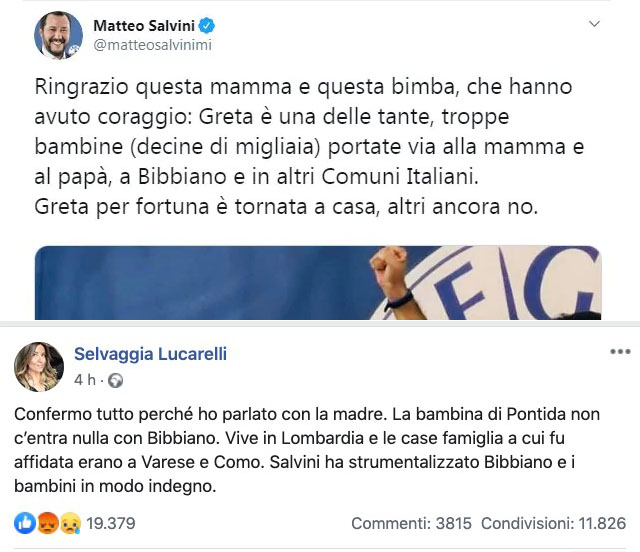
Task: Click the Selvaggia Lucarelli name link
Action: point(153,352)
